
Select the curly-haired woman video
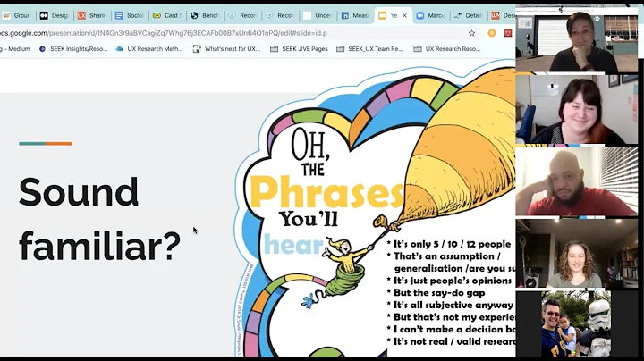pyautogui.click(x=577, y=253)
